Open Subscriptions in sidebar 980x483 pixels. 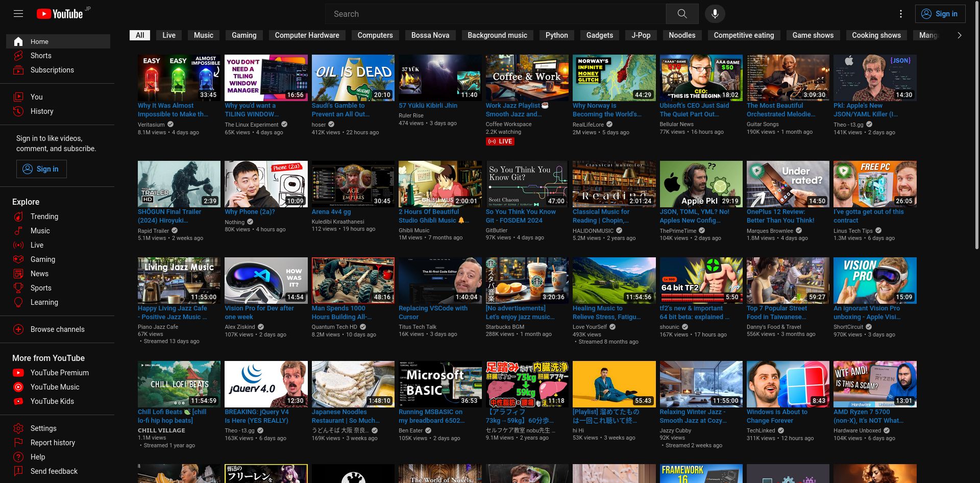click(58, 70)
